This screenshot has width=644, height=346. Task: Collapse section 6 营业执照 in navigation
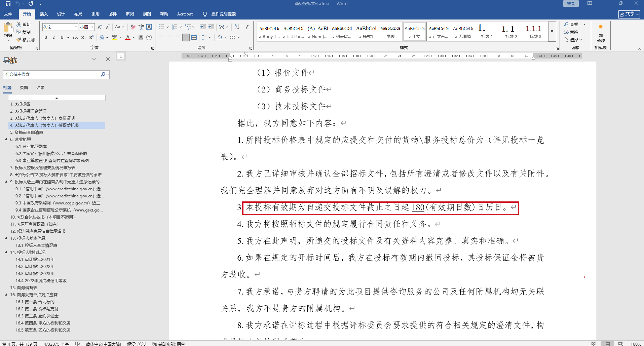(x=6, y=139)
